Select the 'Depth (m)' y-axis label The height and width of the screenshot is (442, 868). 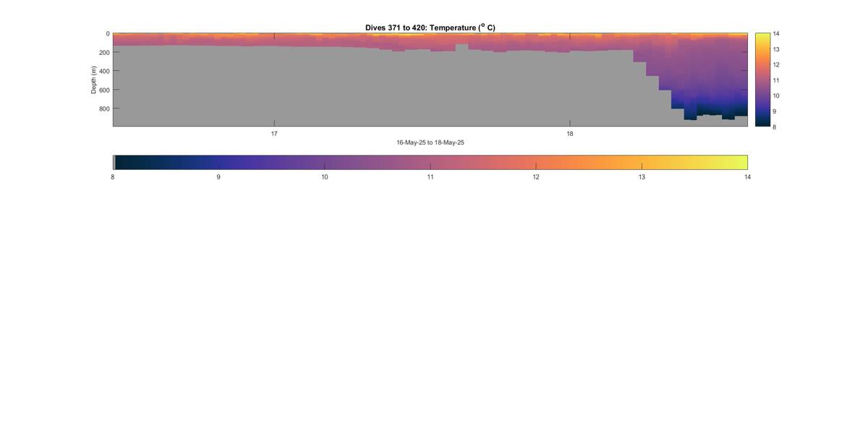(x=93, y=80)
